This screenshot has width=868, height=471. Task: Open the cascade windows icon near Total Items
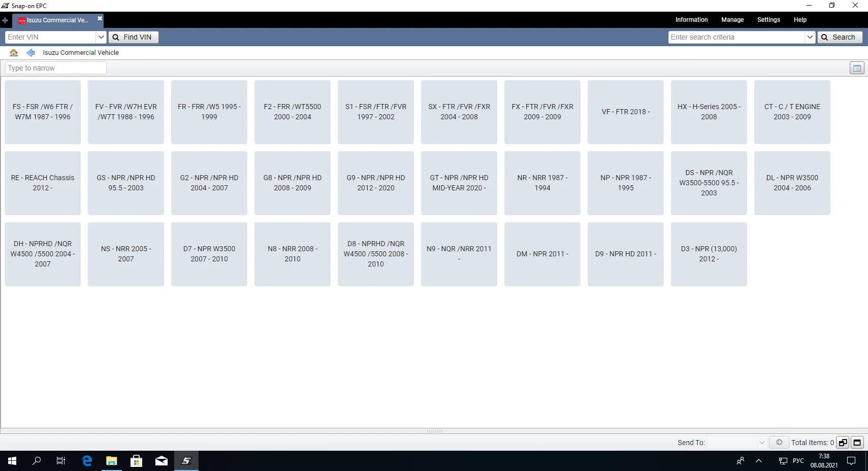(x=843, y=443)
